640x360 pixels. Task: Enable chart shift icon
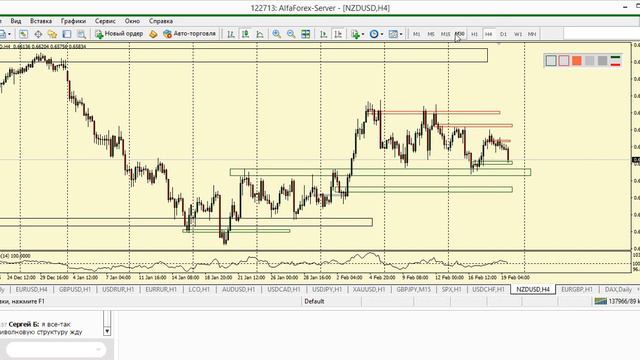[x=338, y=34]
